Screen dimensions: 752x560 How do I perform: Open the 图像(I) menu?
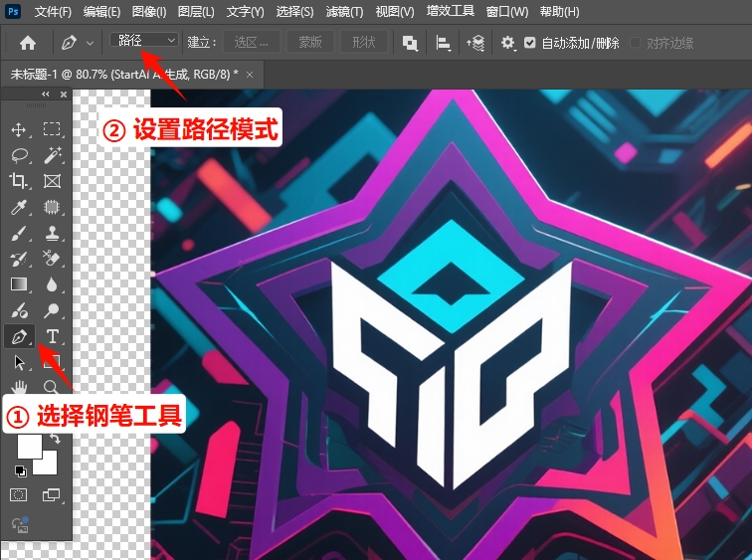click(148, 12)
